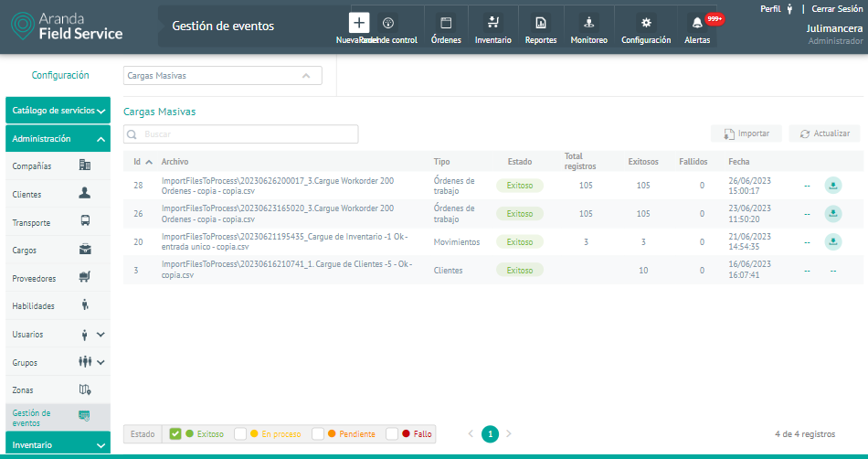
Task: Click the Movimientos type cell
Action: (x=457, y=242)
